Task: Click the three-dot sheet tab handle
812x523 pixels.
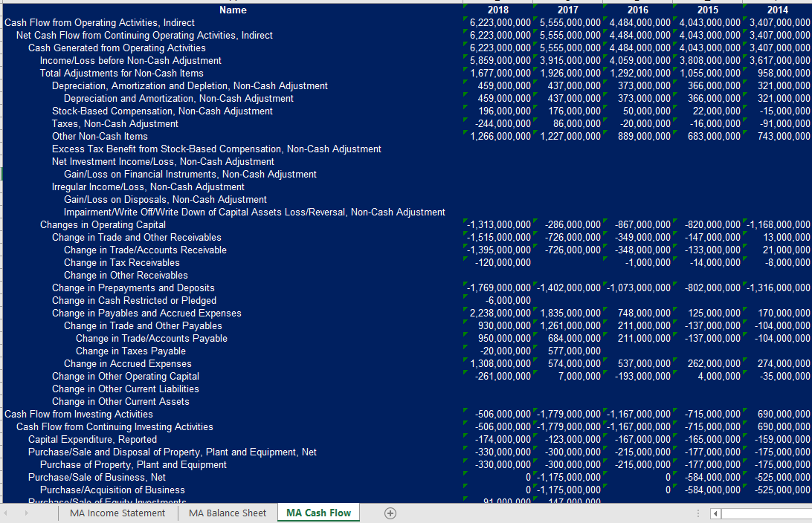Action: pyautogui.click(x=697, y=513)
